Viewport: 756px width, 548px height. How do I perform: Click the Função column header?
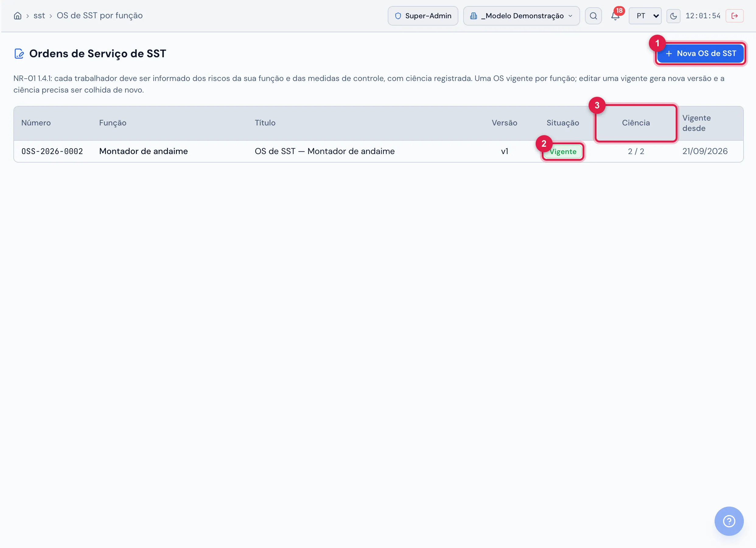113,123
